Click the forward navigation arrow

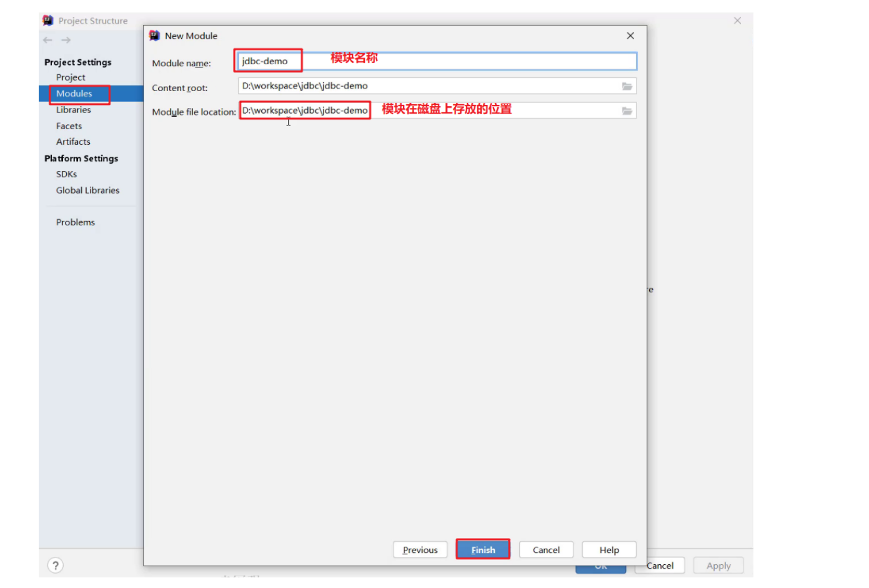click(66, 40)
